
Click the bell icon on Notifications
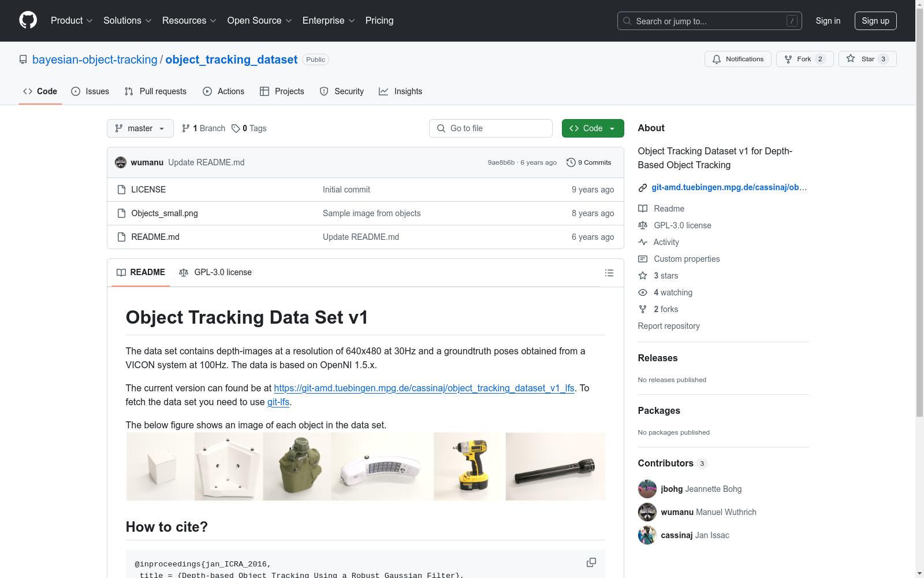[x=717, y=59]
